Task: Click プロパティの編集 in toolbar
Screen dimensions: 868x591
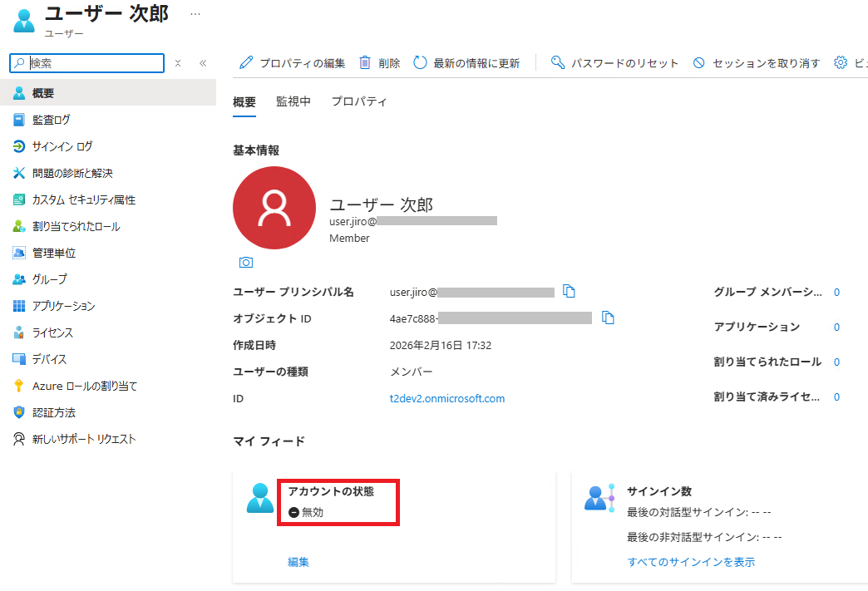Action: [292, 63]
